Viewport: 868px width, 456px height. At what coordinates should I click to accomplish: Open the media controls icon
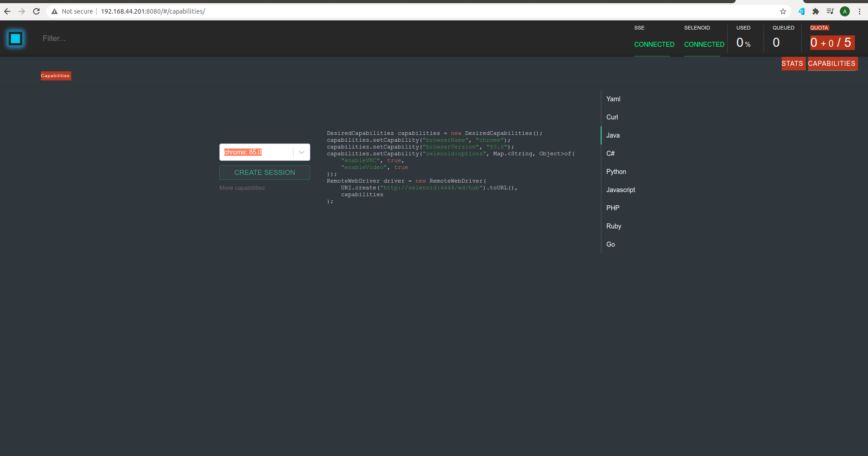tap(830, 11)
